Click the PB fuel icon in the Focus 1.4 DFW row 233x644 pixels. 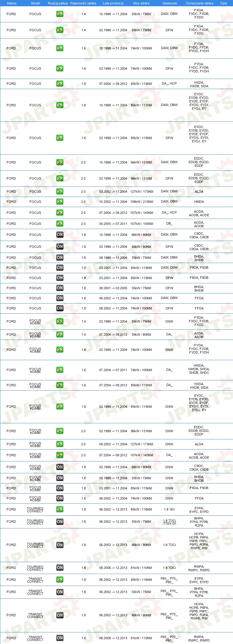(60, 30)
